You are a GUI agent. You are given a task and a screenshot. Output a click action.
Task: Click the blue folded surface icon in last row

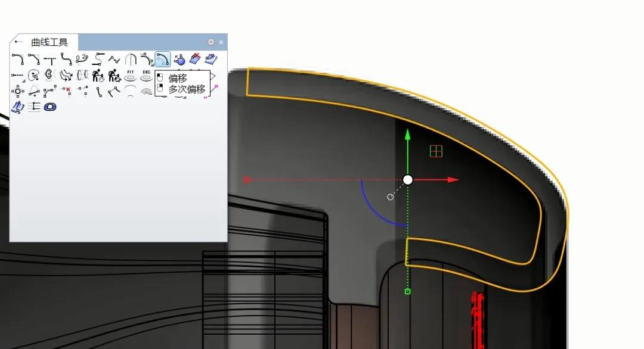(x=18, y=107)
